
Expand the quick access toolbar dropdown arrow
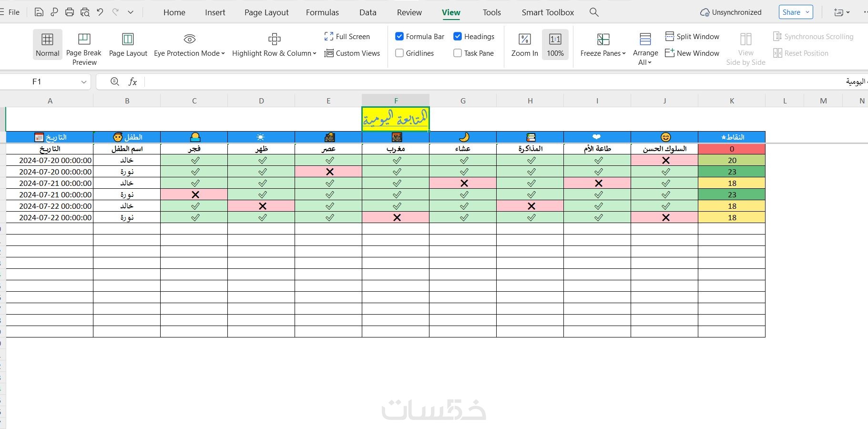point(131,12)
